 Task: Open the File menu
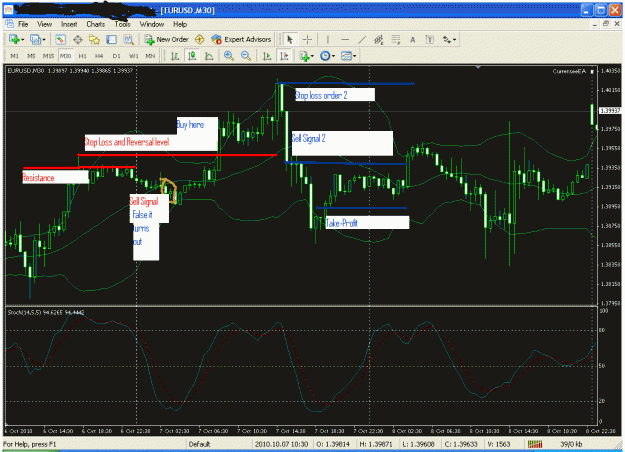pyautogui.click(x=23, y=24)
